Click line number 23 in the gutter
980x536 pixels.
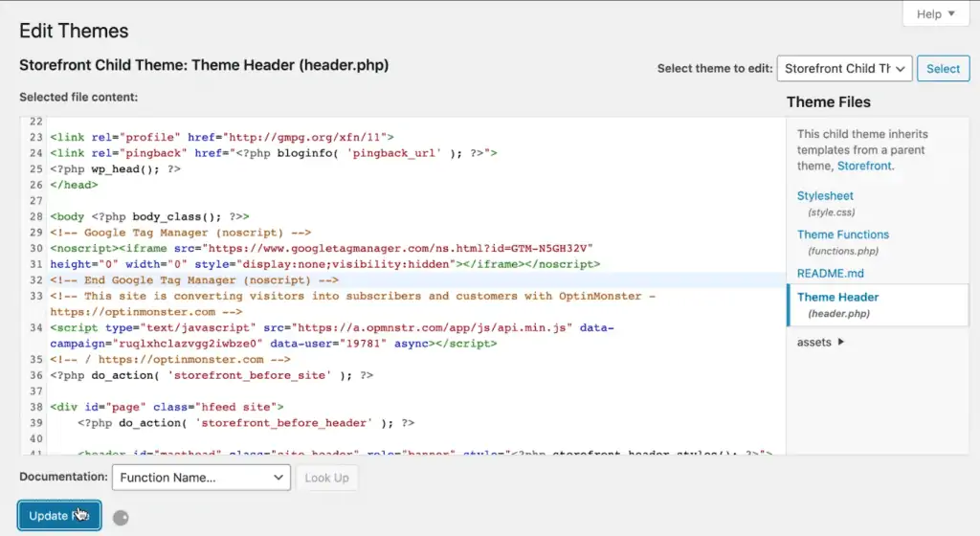pyautogui.click(x=35, y=137)
